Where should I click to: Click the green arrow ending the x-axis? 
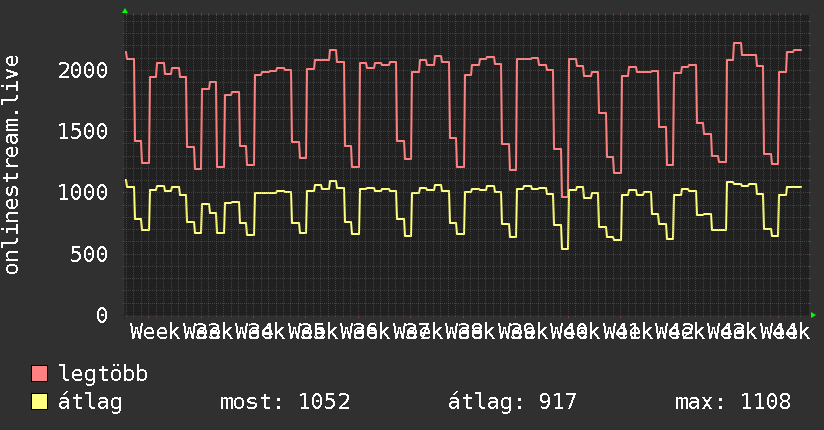click(813, 315)
